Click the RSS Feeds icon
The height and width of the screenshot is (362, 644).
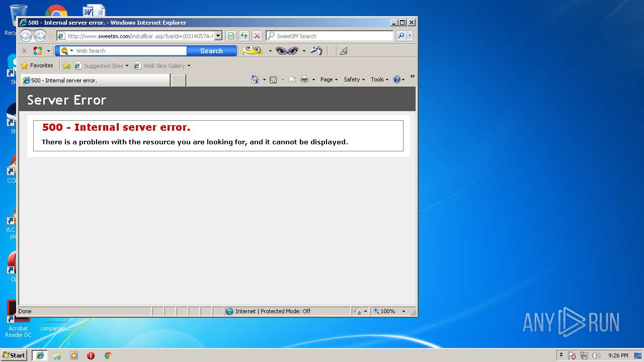click(273, 79)
